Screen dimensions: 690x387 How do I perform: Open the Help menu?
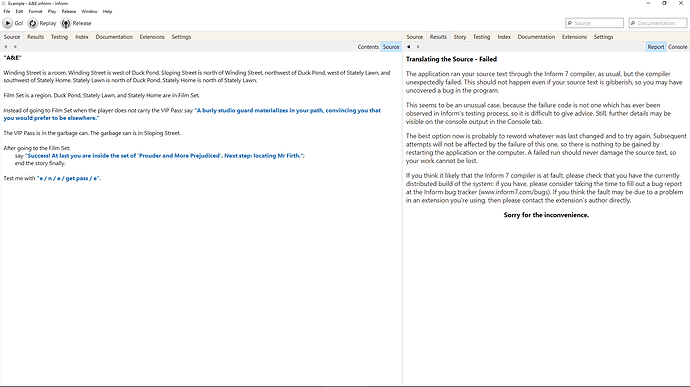(x=107, y=11)
